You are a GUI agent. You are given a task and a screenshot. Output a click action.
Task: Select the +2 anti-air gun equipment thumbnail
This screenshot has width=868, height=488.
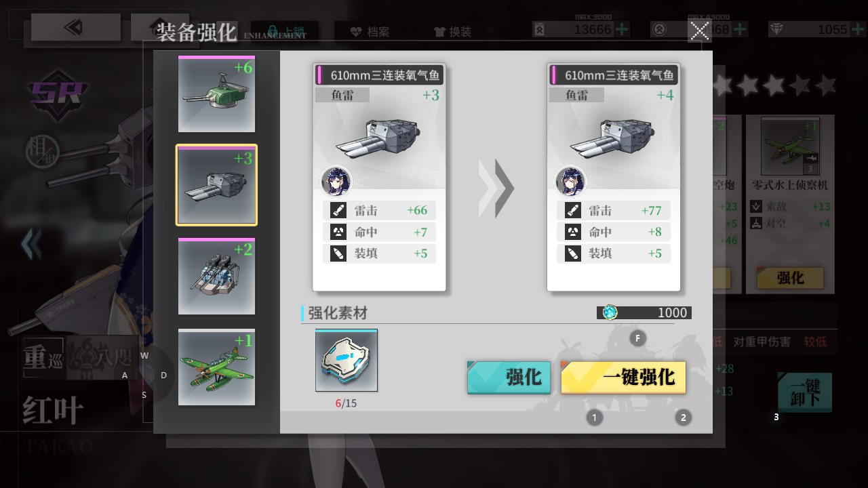tap(216, 276)
